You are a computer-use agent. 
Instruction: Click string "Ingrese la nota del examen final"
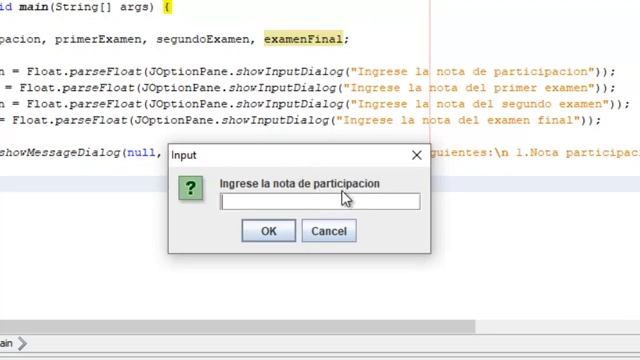[458, 120]
